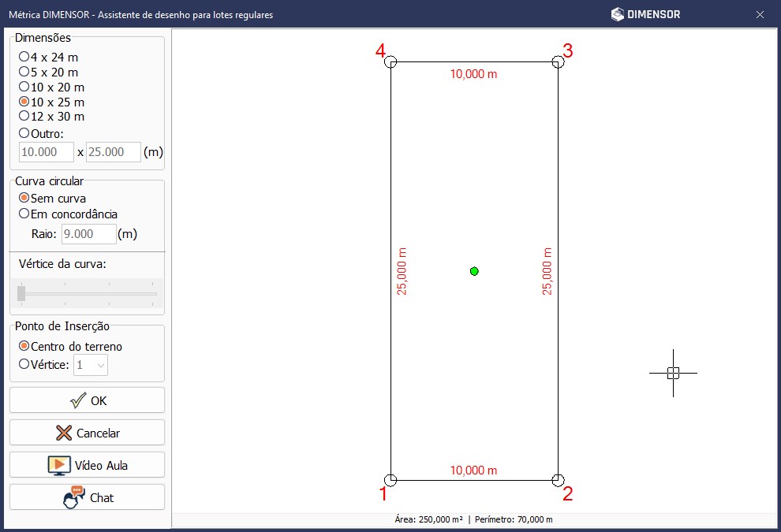Viewport: 781px width, 532px height.
Task: Click vertex 1 circle marker on lot
Action: click(390, 480)
